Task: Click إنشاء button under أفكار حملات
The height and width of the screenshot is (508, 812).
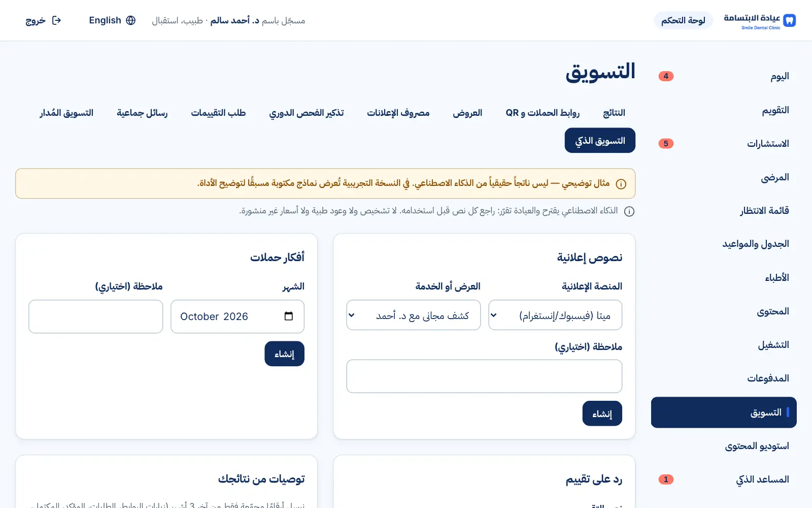Action: pos(284,354)
